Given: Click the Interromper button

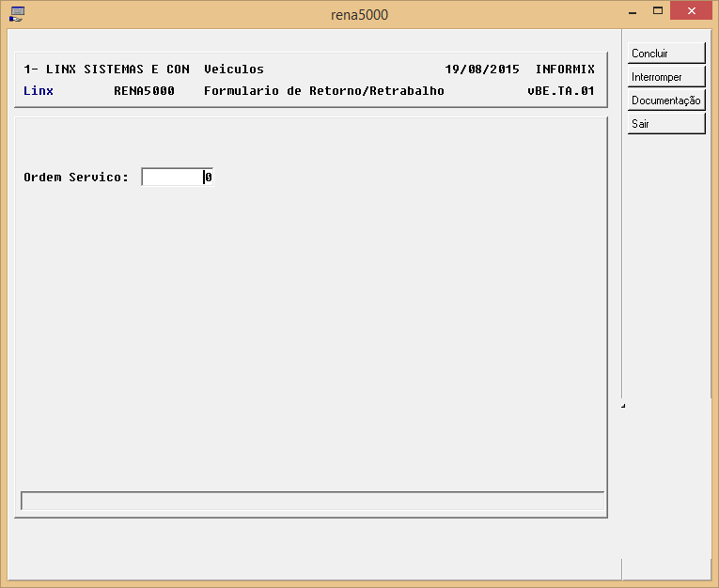Looking at the screenshot, I should coord(665,76).
